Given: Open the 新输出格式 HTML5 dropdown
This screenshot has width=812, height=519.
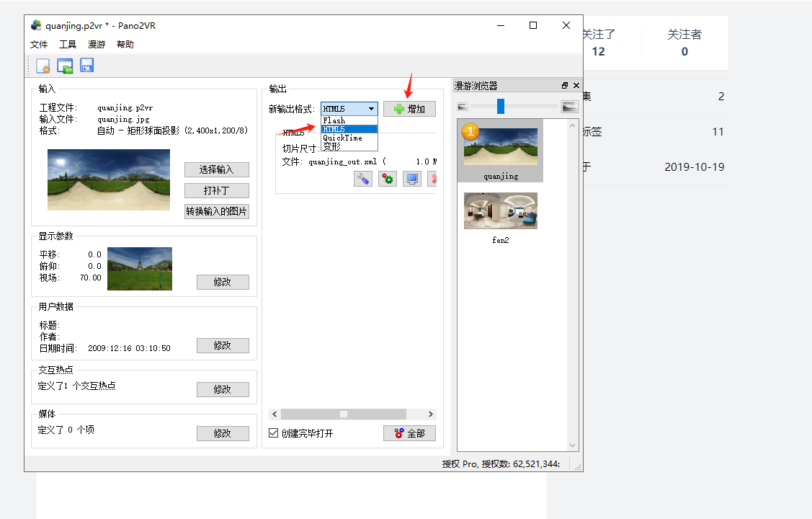Looking at the screenshot, I should 349,109.
